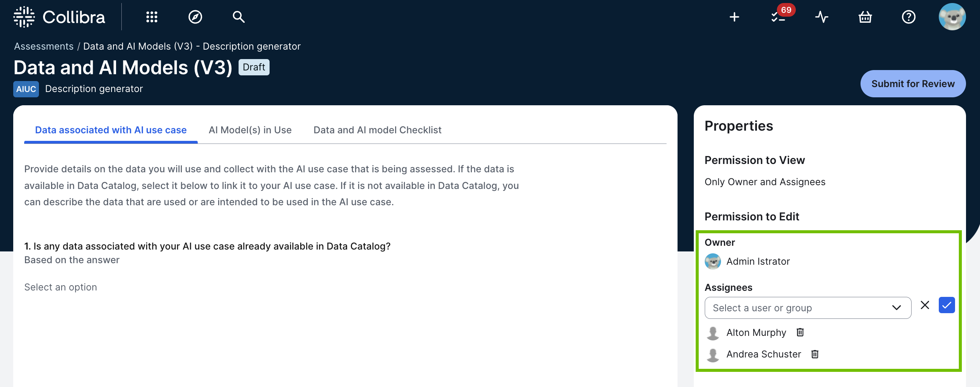Image resolution: width=980 pixels, height=387 pixels.
Task: Cancel assignee editing with X icon
Action: click(925, 305)
